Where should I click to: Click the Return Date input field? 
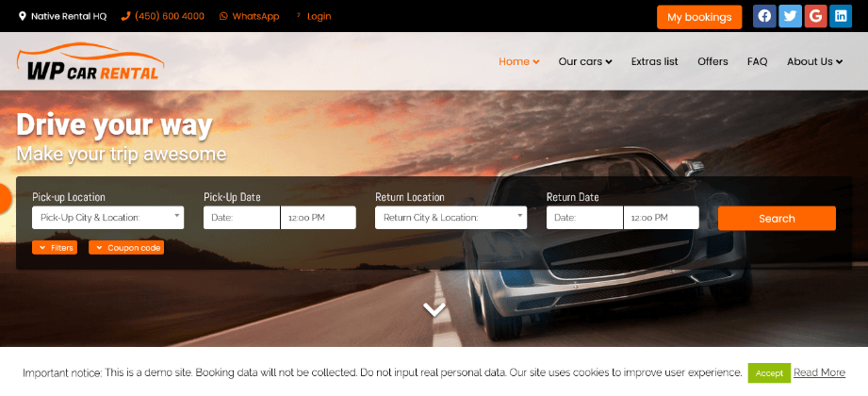point(584,218)
